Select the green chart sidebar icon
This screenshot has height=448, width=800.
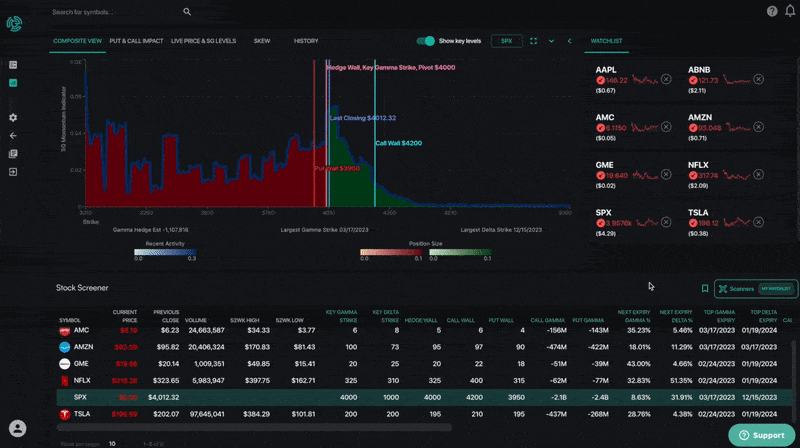[x=13, y=83]
